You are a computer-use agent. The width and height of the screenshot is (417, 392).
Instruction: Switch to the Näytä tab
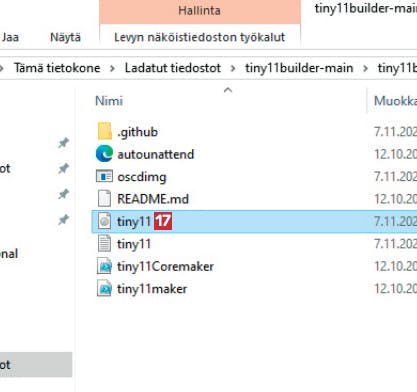click(65, 37)
